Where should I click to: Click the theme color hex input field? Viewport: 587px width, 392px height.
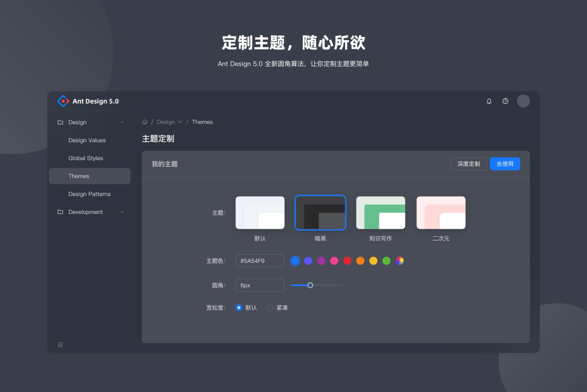coord(260,261)
